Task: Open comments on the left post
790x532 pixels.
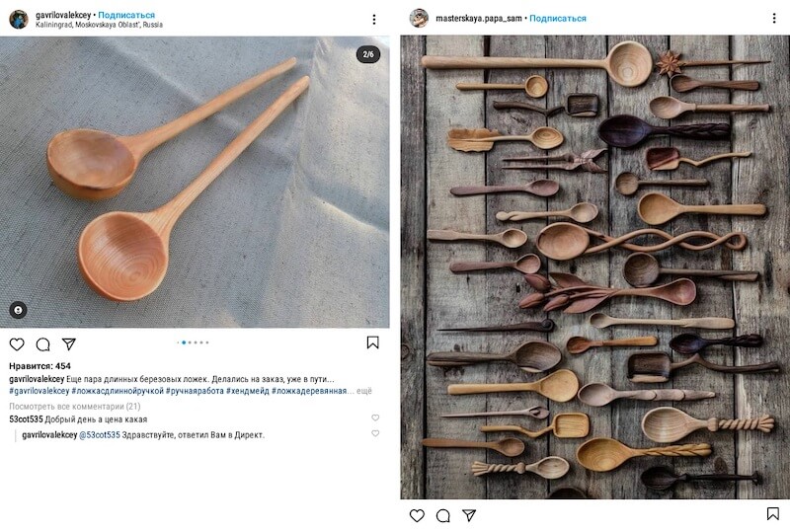Action: (x=42, y=344)
